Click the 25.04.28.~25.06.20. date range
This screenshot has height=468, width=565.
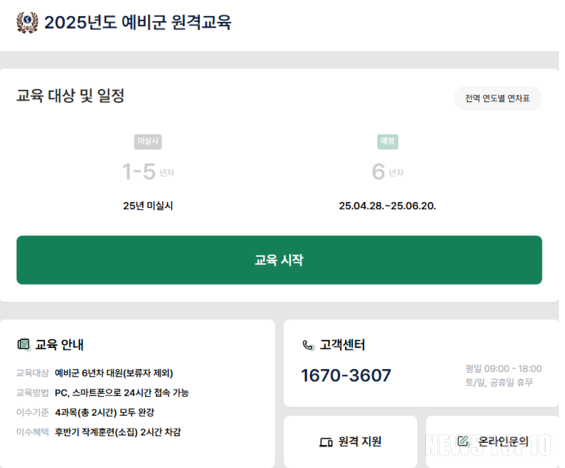coord(387,206)
